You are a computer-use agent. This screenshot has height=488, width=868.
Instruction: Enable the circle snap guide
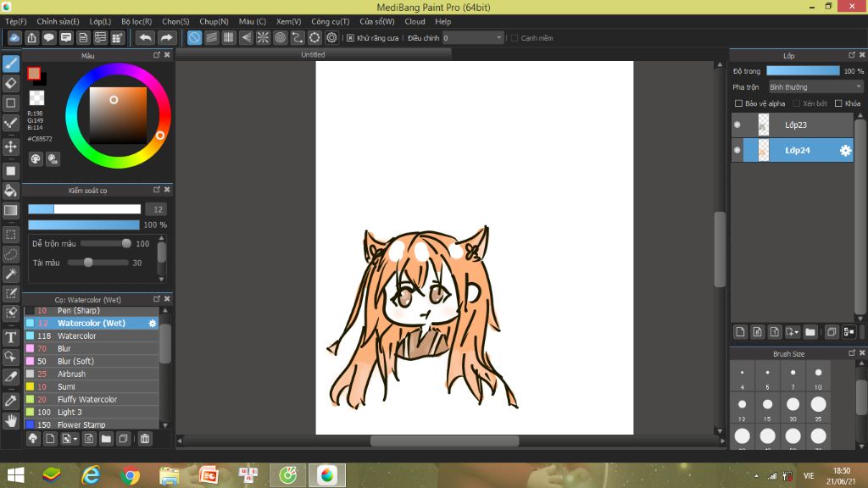280,37
